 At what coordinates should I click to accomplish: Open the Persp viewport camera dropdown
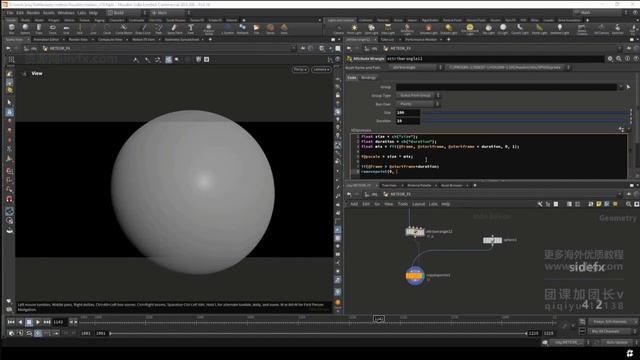click(x=300, y=70)
